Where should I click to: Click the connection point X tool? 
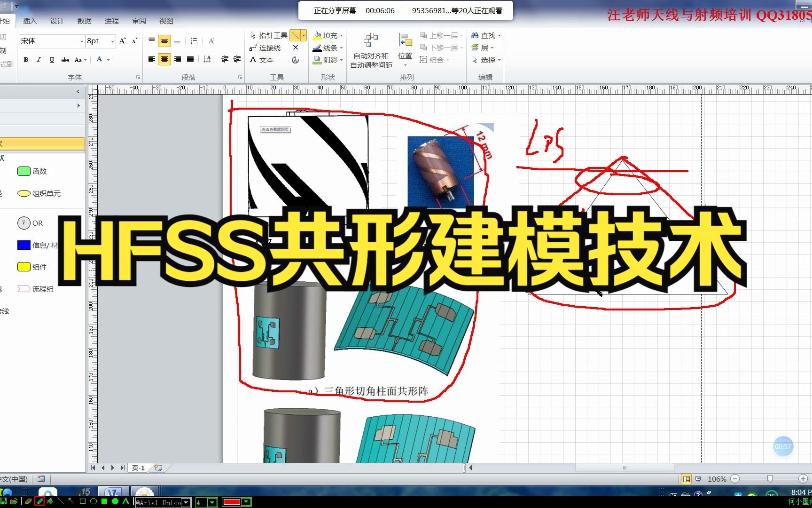coord(295,48)
